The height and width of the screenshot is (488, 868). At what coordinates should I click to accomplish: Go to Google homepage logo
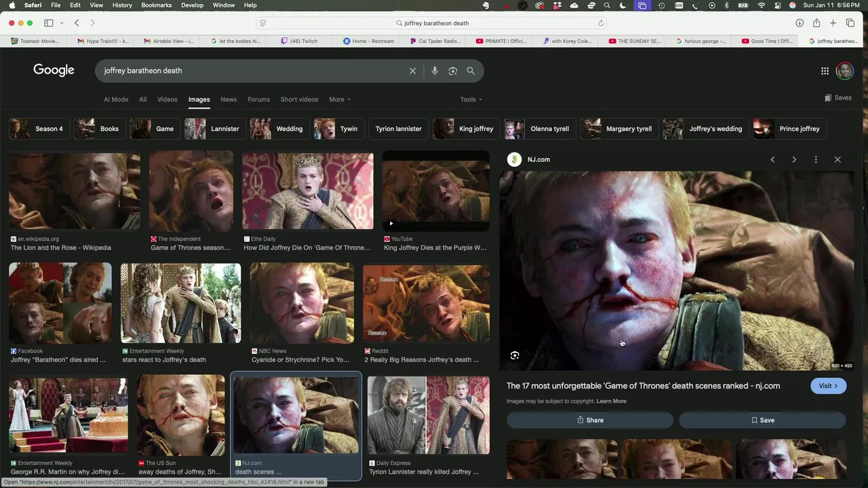pyautogui.click(x=54, y=70)
